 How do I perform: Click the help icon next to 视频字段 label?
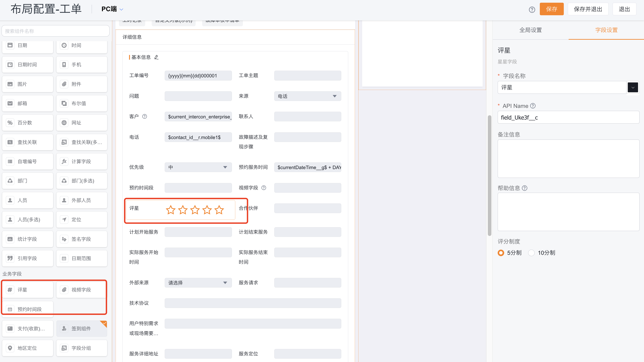[x=264, y=188]
